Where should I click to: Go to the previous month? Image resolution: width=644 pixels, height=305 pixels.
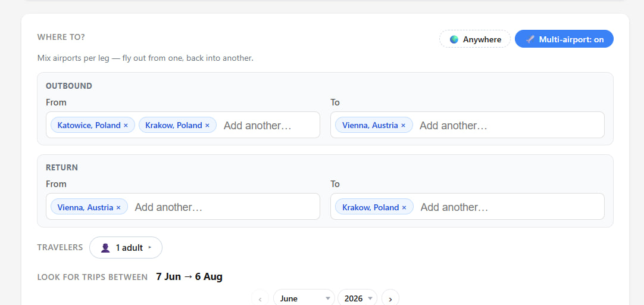[x=260, y=299]
